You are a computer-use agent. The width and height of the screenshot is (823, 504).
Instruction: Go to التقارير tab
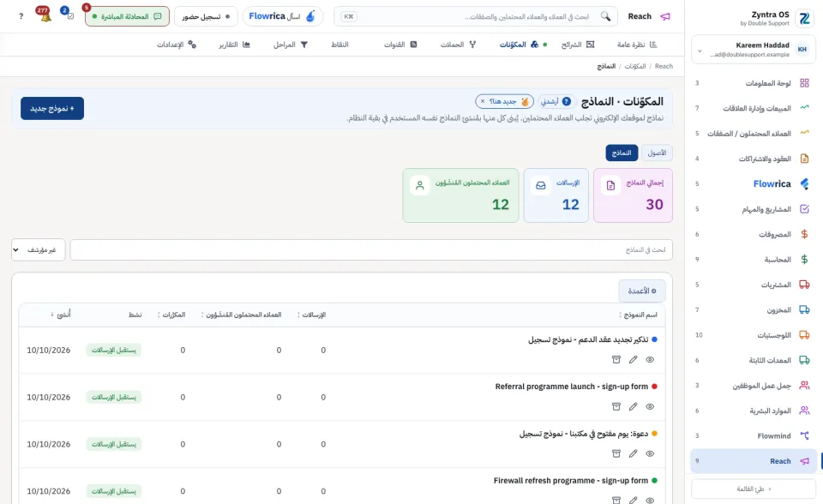pyautogui.click(x=234, y=45)
